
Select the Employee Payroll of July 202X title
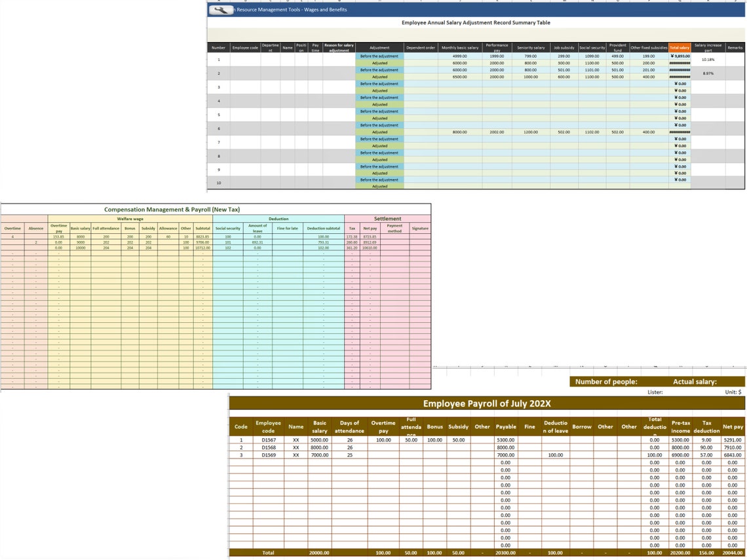488,403
